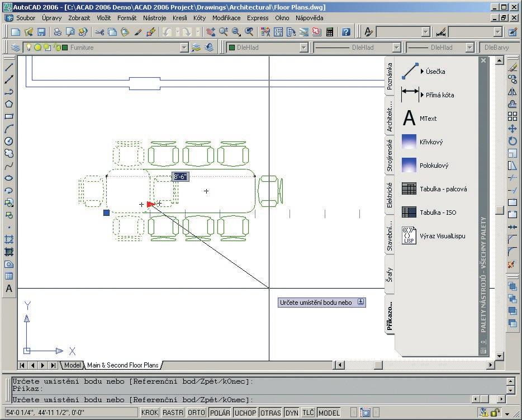Click the Match Properties brush icon
522x420 pixels.
[x=138, y=32]
